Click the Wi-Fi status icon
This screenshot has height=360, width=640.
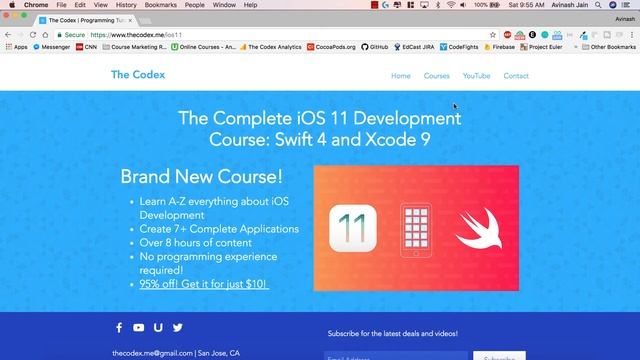coord(451,5)
